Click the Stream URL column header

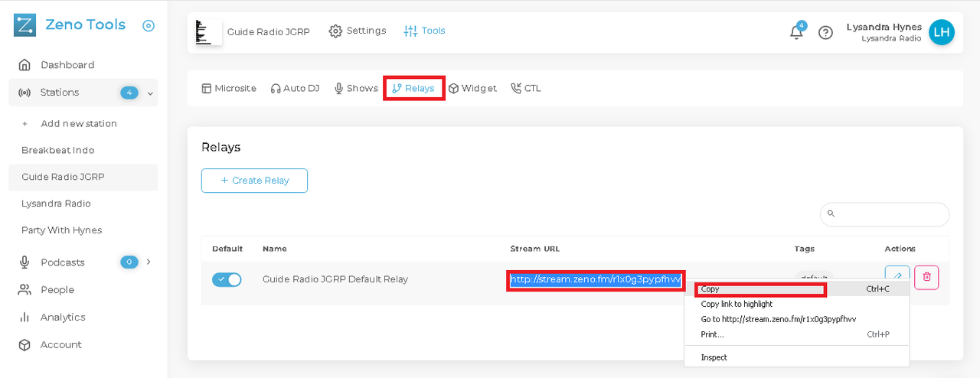[x=535, y=249]
